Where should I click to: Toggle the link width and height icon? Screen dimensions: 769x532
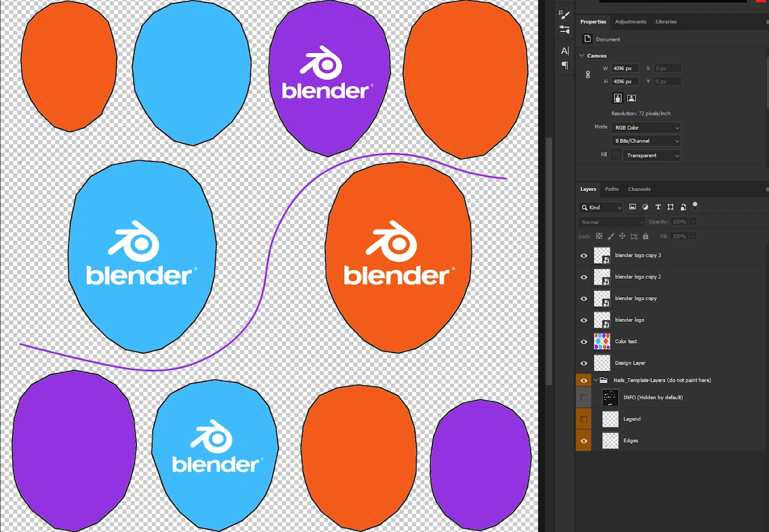point(588,75)
